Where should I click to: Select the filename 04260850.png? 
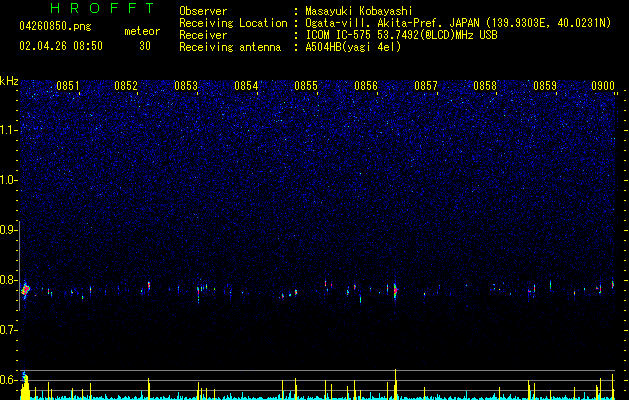(x=55, y=26)
